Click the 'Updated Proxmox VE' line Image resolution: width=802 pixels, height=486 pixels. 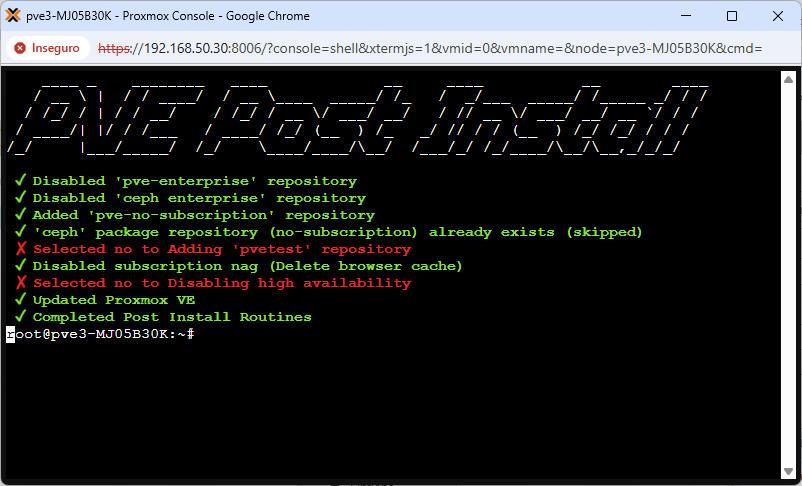(x=105, y=300)
